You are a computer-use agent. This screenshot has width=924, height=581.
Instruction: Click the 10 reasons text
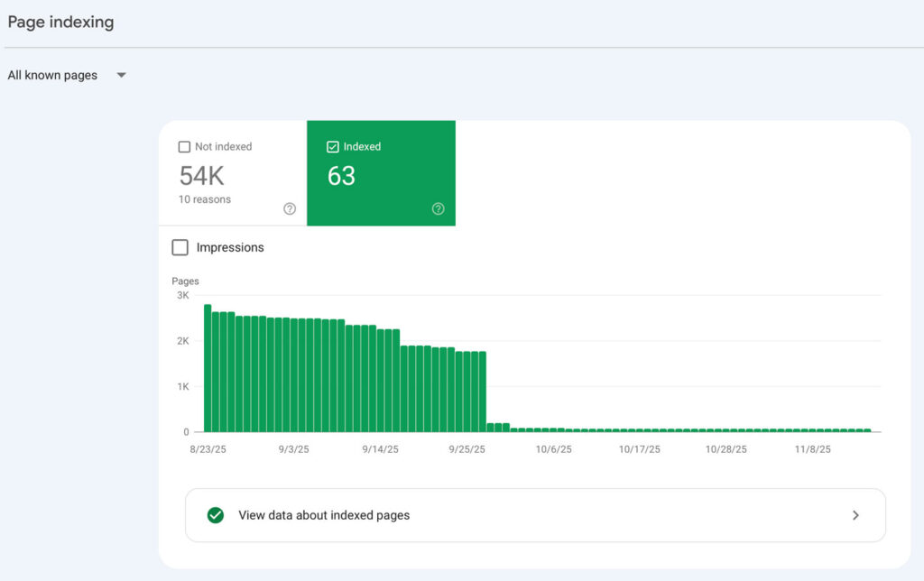(x=205, y=199)
